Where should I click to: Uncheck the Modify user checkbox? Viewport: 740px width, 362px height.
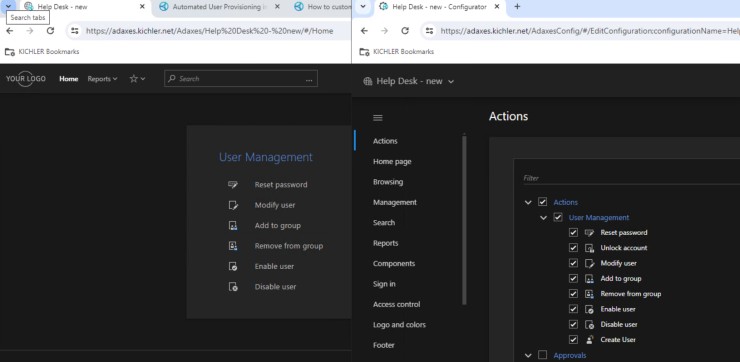pyautogui.click(x=573, y=263)
